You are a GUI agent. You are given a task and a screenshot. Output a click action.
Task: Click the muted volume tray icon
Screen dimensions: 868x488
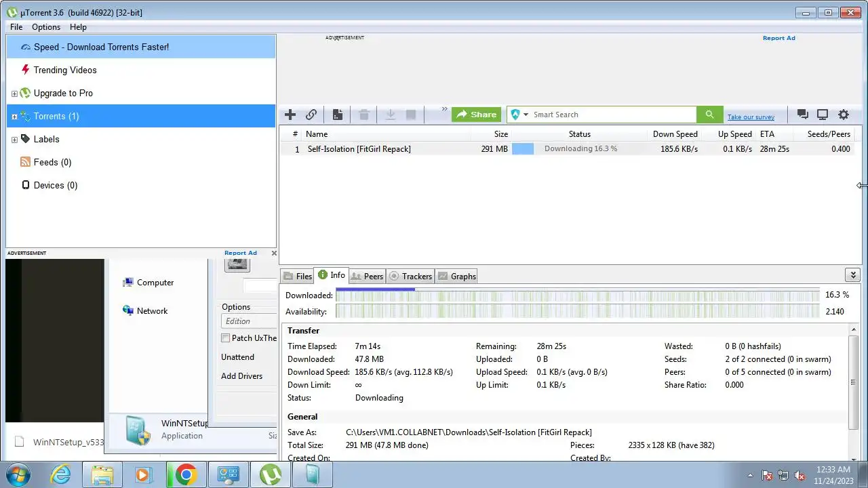[x=800, y=475]
